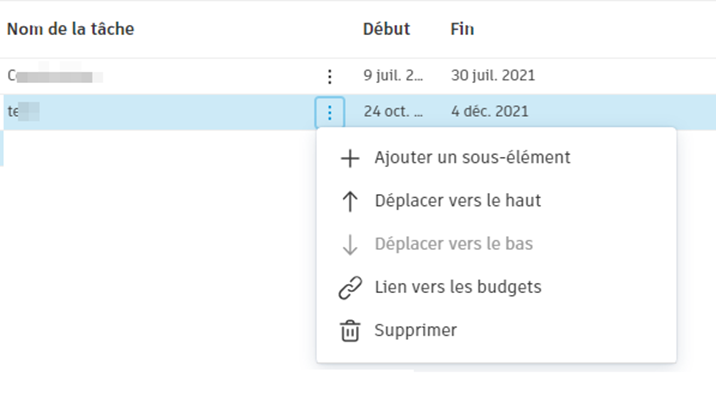
Task: Click 'Déplacer vers le bas' menu entry
Action: coord(453,244)
